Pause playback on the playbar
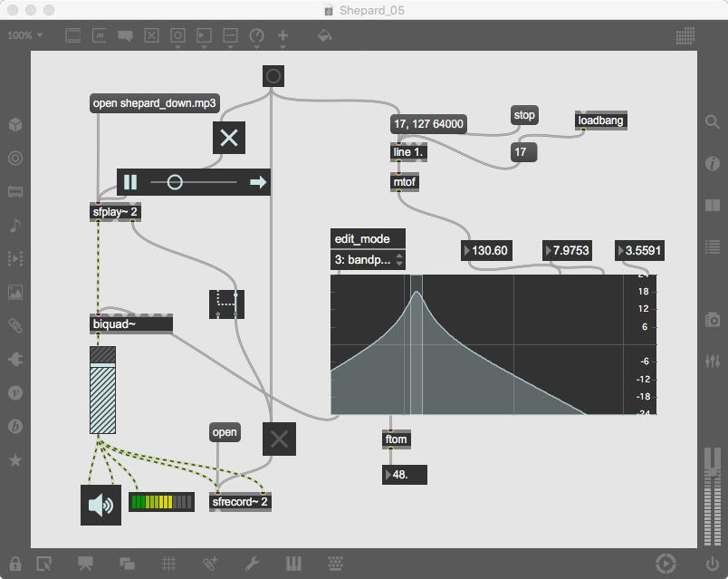Image resolution: width=728 pixels, height=579 pixels. coord(130,182)
